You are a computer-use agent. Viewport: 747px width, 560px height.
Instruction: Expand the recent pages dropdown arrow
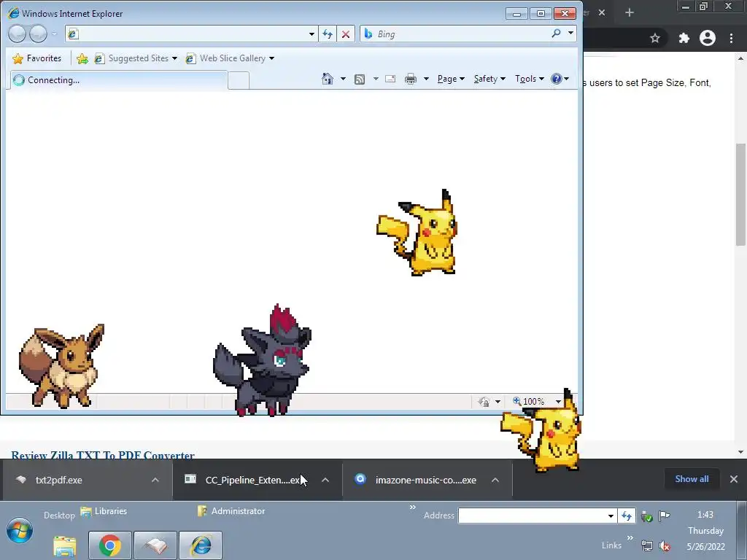click(54, 34)
